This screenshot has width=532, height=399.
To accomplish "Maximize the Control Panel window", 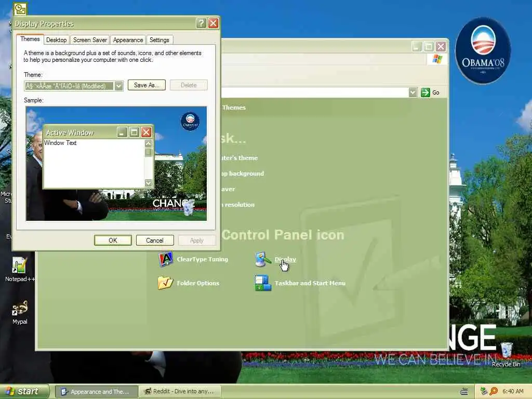I will (x=429, y=46).
